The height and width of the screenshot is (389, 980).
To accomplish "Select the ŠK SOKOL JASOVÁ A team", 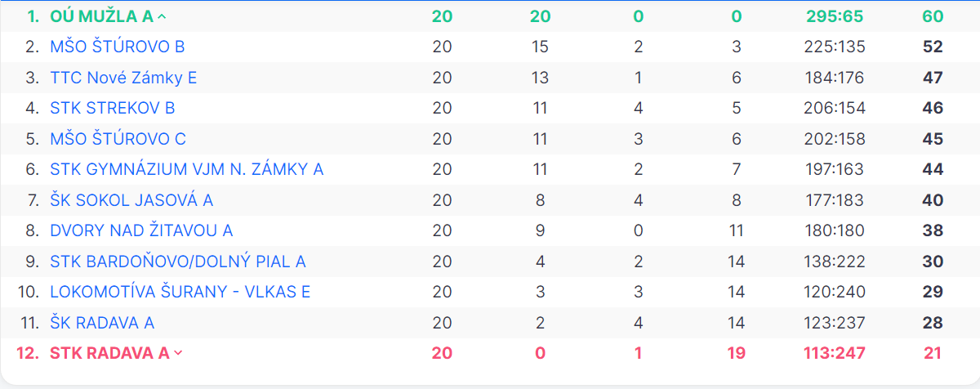I will 131,200.
